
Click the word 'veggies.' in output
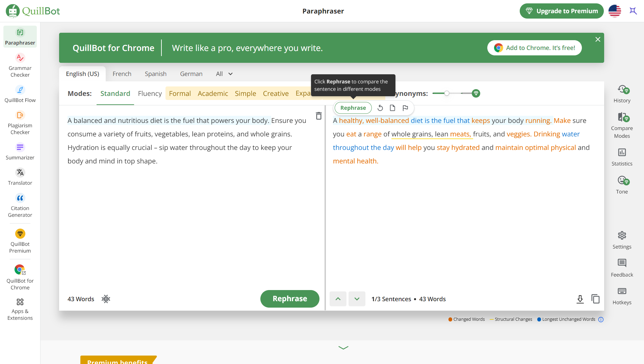519,134
